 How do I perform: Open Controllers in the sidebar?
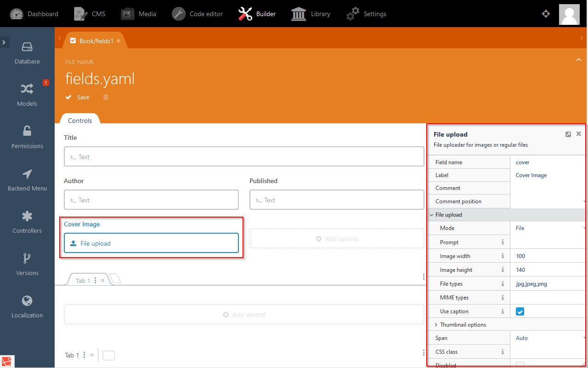pyautogui.click(x=27, y=222)
